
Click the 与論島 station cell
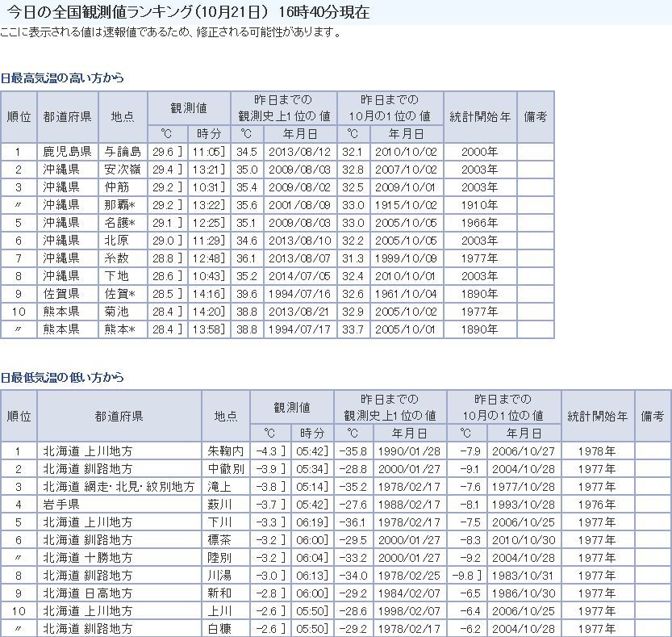click(123, 151)
